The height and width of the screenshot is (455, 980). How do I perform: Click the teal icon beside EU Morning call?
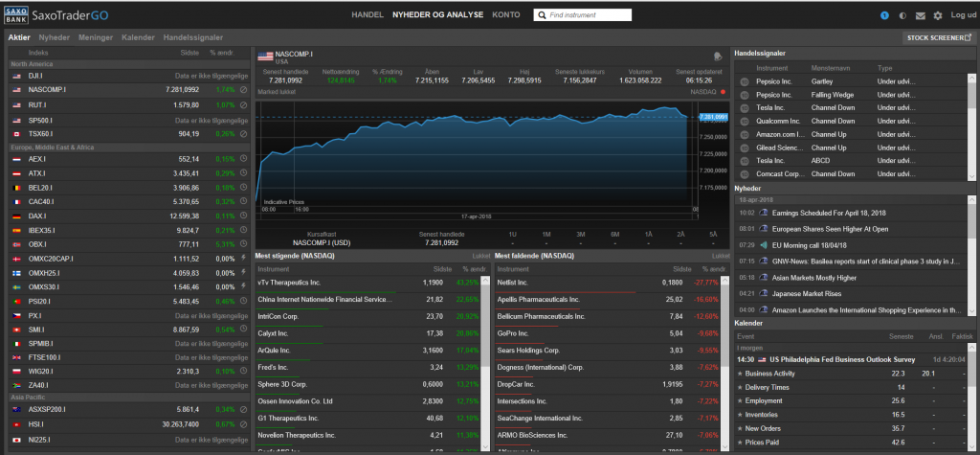click(763, 245)
